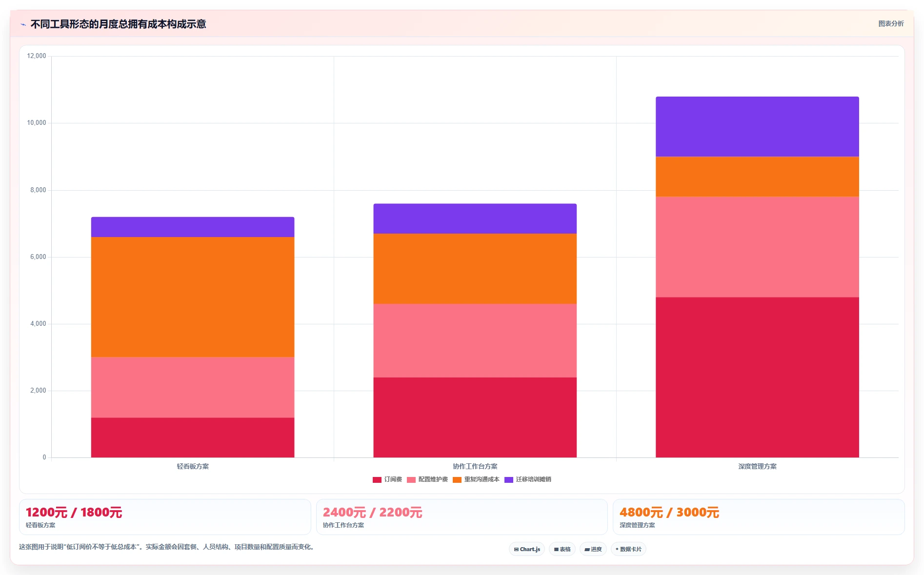The image size is (924, 575).
Task: Click the pink segment of 协作工作台方案 bar
Action: (475, 340)
